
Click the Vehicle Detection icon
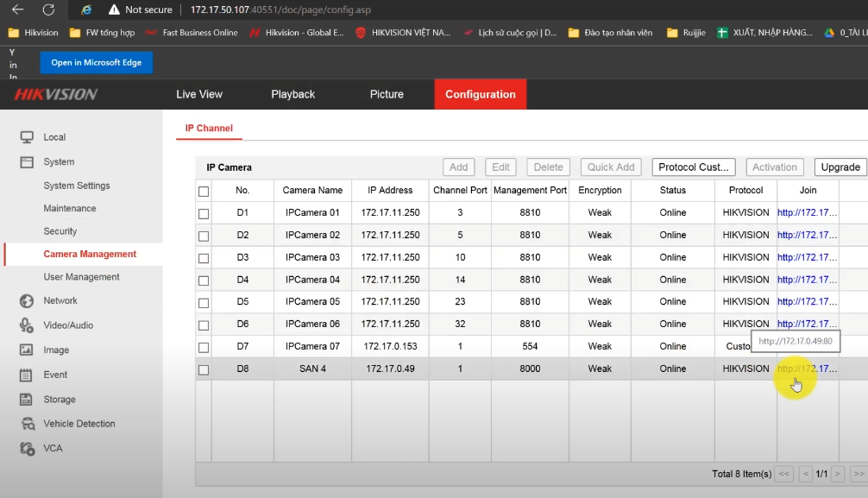click(27, 424)
